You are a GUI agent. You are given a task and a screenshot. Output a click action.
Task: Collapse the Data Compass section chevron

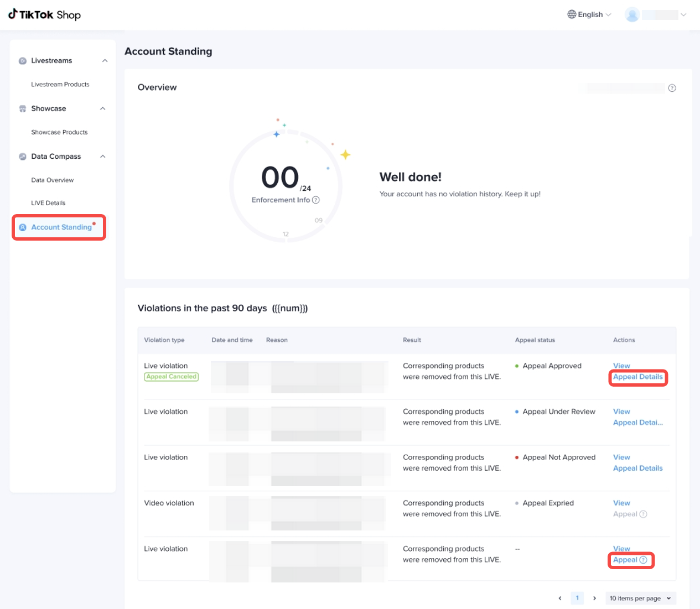click(x=103, y=157)
